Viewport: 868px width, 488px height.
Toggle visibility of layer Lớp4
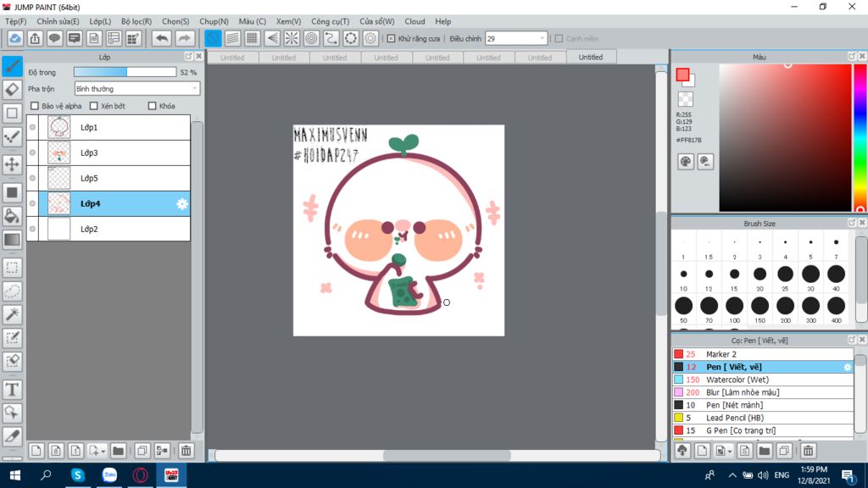(x=33, y=203)
